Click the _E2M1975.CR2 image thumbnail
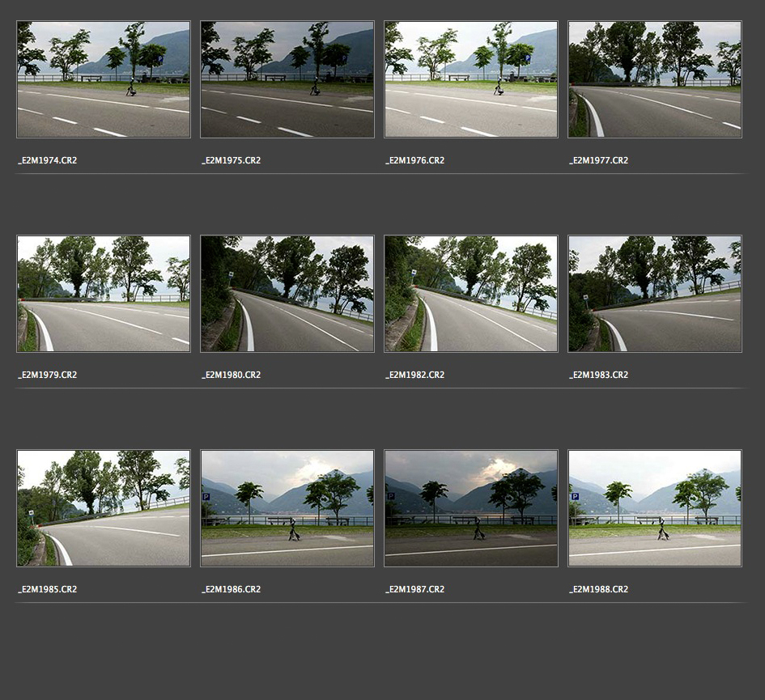This screenshot has height=700, width=765. (287, 79)
